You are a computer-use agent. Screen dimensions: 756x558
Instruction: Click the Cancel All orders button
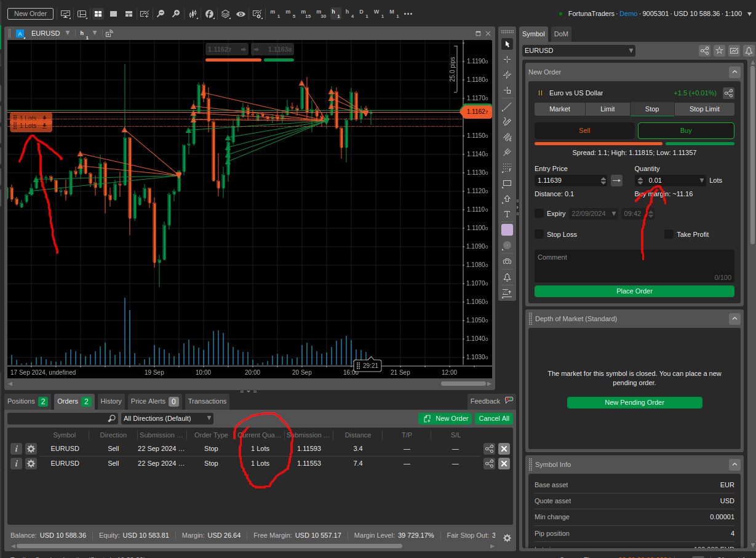(x=493, y=418)
